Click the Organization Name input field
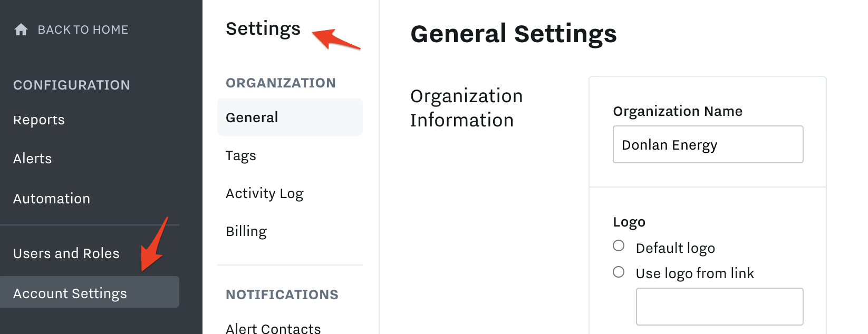 pyautogui.click(x=708, y=144)
